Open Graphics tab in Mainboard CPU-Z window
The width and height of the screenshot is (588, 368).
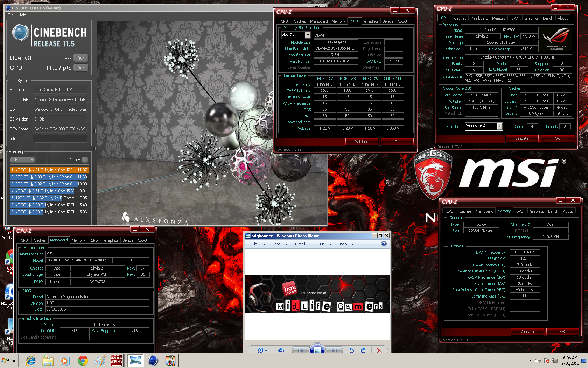point(111,240)
